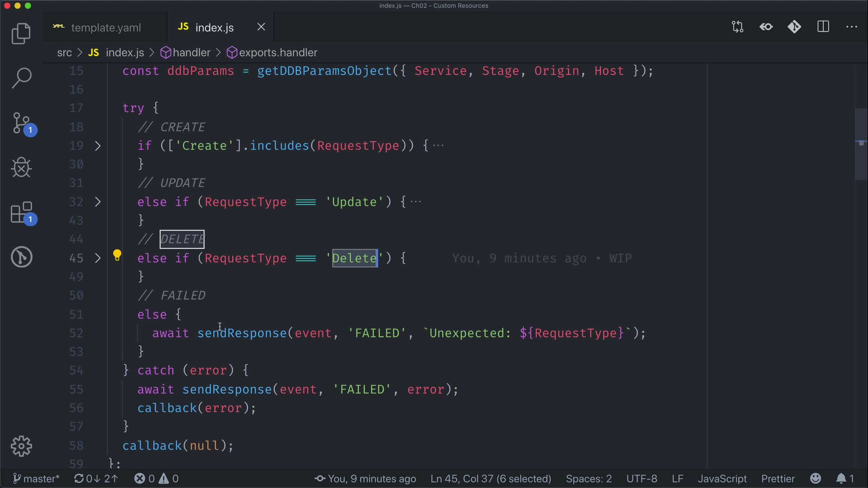The width and height of the screenshot is (868, 488).
Task: Open Manage gear icon at bottom left
Action: (x=21, y=446)
